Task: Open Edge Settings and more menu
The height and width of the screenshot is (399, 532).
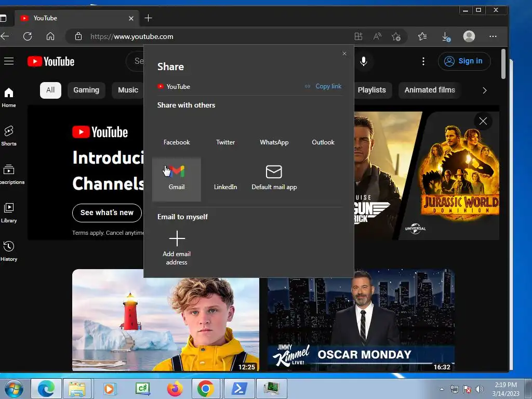Action: click(x=493, y=36)
